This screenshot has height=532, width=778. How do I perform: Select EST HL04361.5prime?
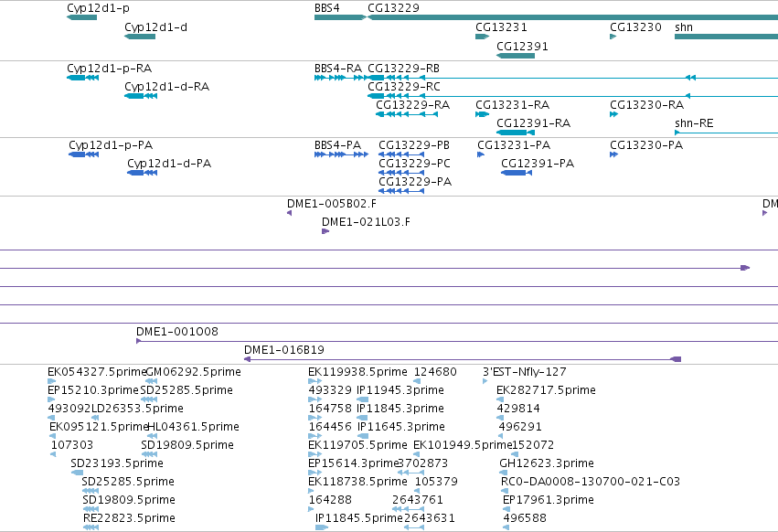194,427
